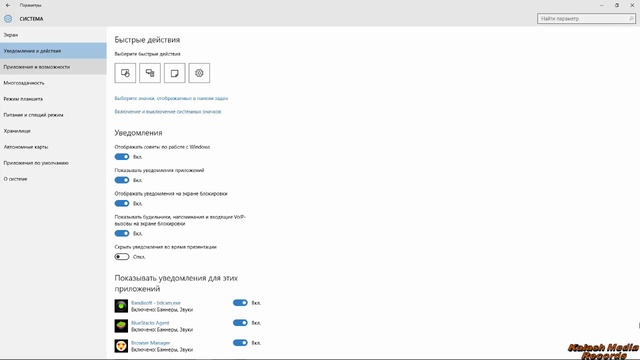Select the second quick action tile

tap(150, 73)
